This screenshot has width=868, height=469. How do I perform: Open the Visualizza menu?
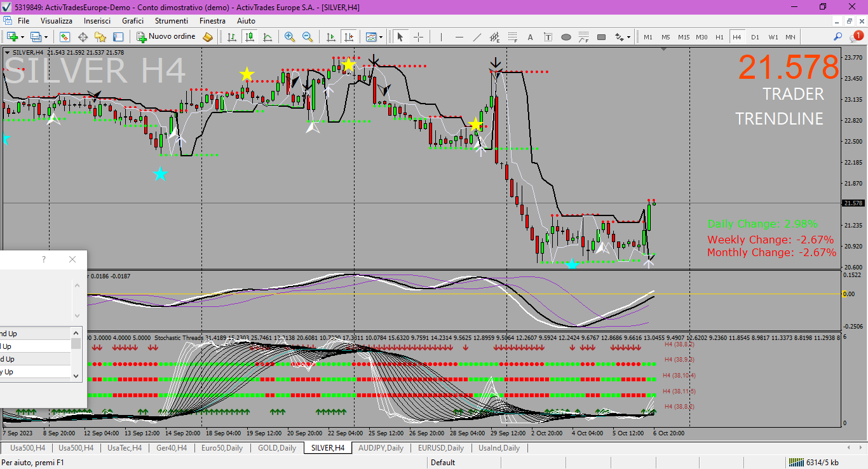click(57, 21)
